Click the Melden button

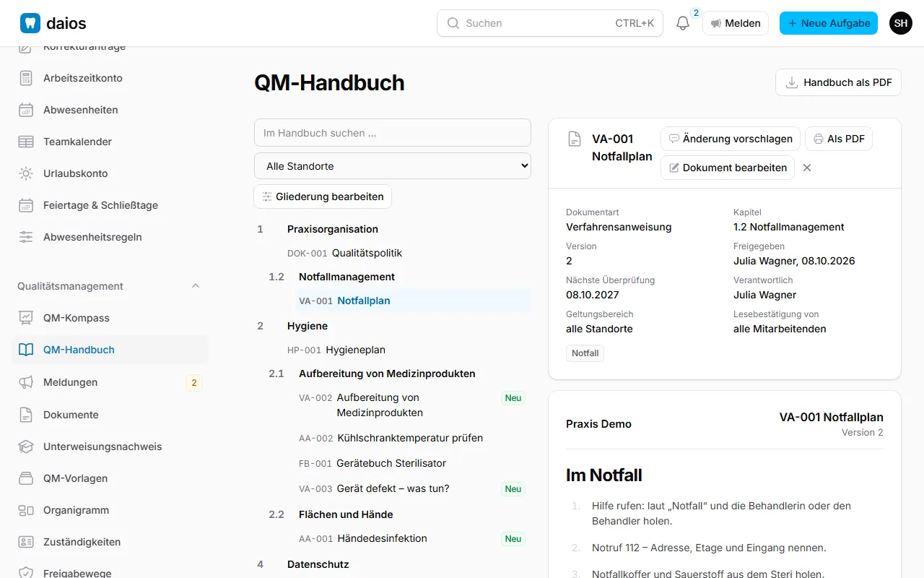point(736,23)
